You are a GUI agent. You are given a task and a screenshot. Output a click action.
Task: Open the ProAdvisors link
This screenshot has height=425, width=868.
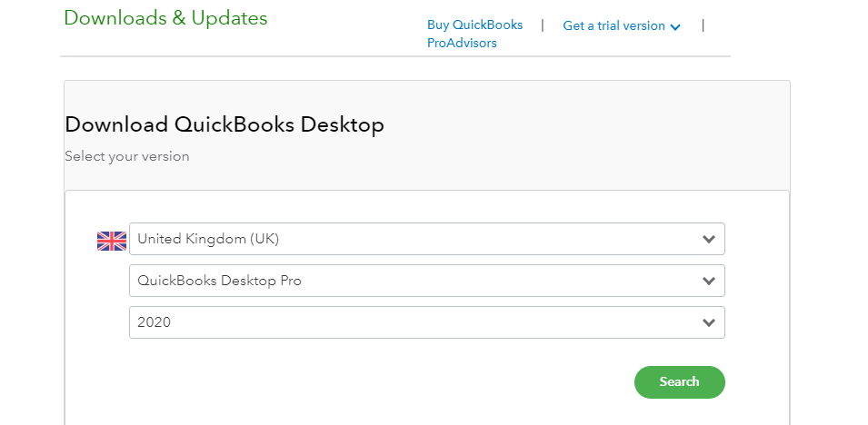(462, 43)
